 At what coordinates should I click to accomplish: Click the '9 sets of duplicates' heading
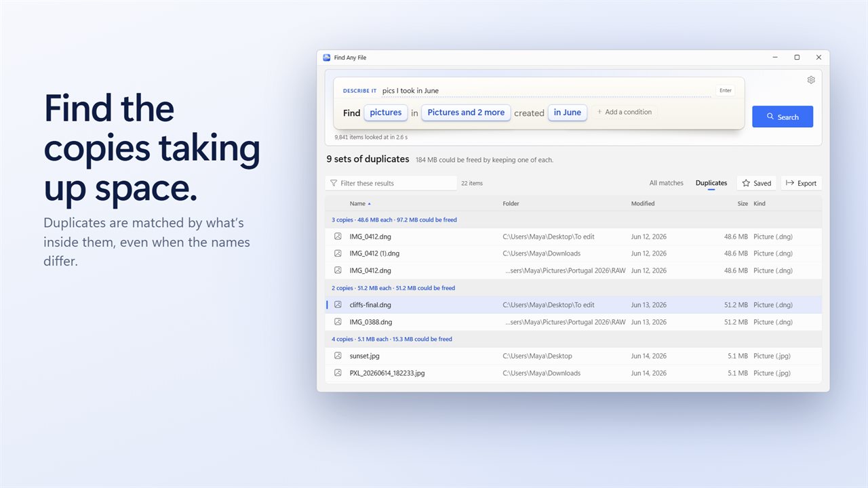[368, 159]
